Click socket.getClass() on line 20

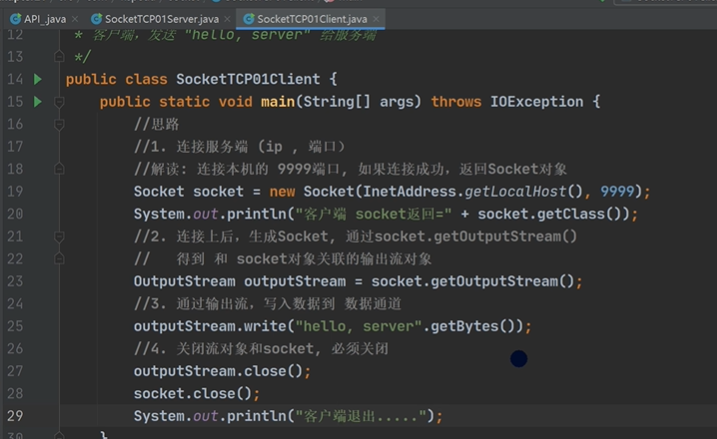[x=552, y=214]
